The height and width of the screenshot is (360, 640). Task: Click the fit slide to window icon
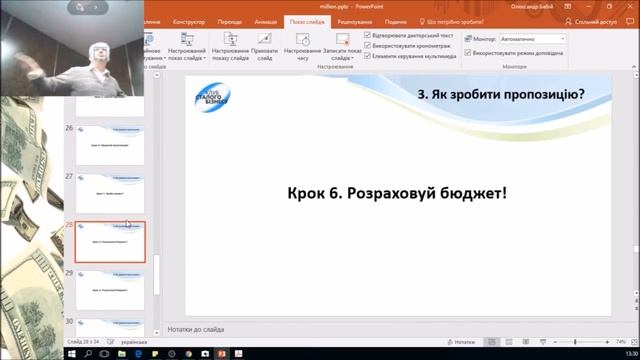[x=634, y=342]
